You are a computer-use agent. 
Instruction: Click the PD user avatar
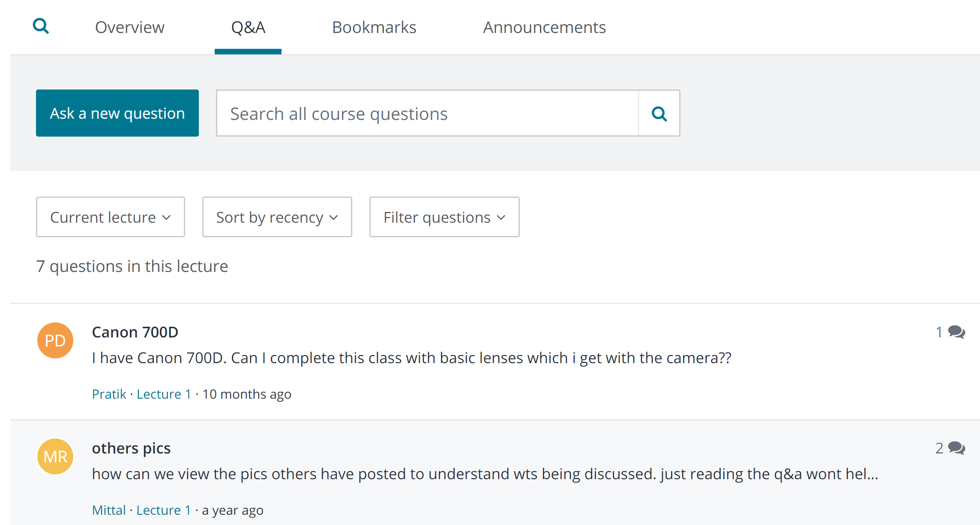(x=55, y=340)
